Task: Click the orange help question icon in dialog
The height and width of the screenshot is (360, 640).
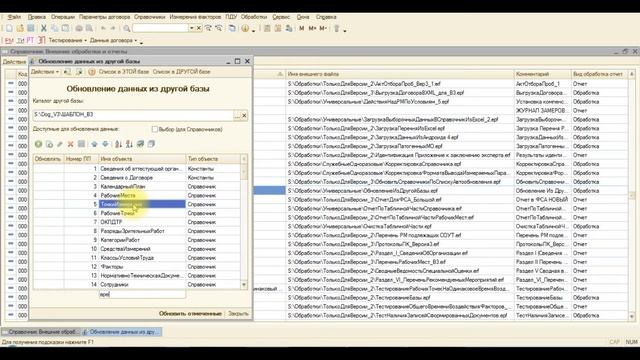Action: pos(92,72)
